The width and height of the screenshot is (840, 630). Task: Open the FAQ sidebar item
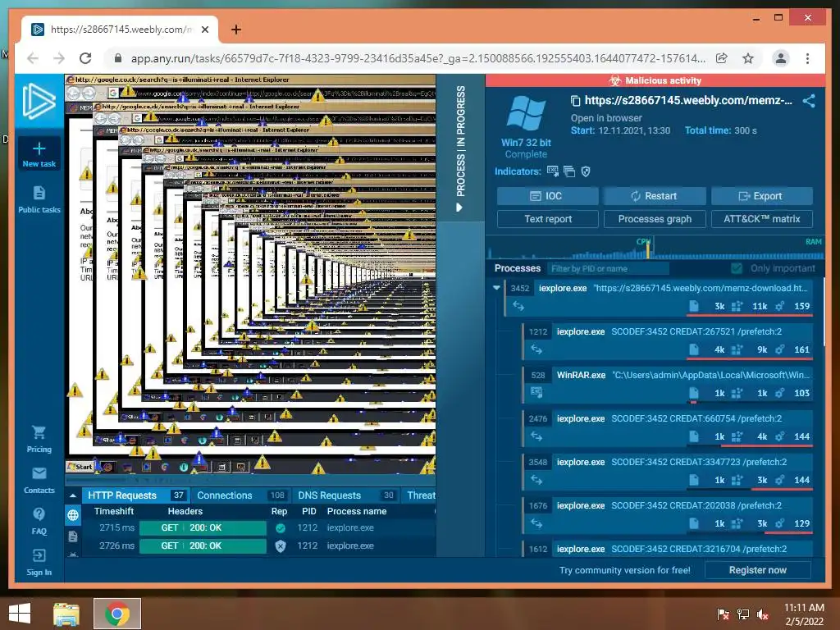39,521
